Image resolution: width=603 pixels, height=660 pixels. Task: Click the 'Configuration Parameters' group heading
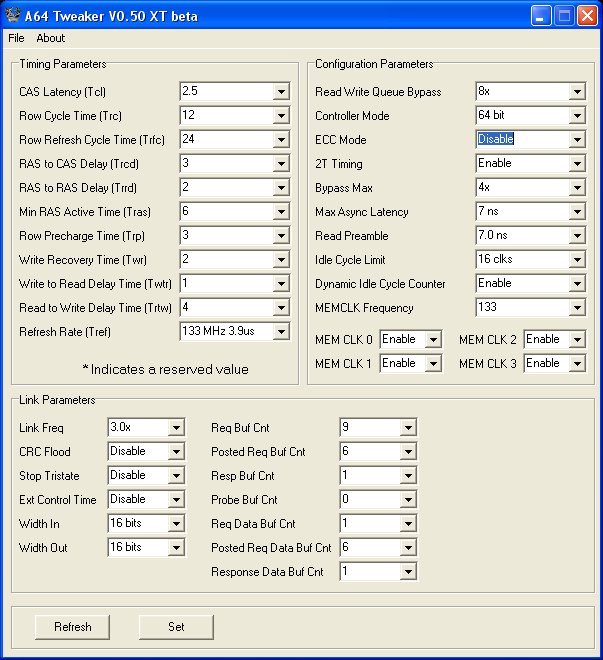[374, 64]
